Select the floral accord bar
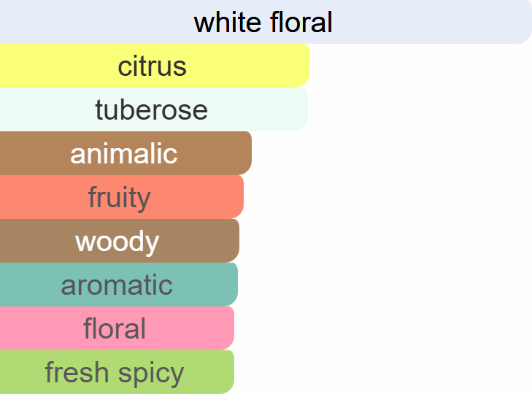Viewport: 532px width, 394px height. [x=117, y=328]
